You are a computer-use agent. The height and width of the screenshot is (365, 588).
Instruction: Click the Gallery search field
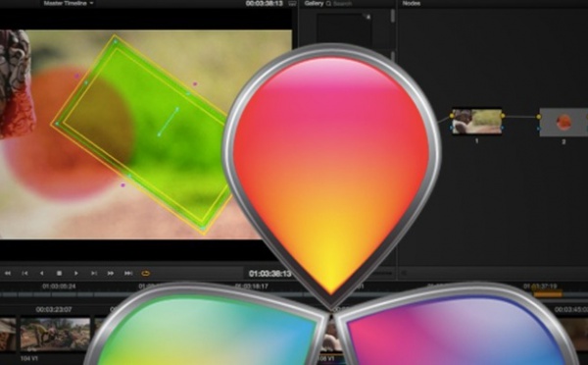339,4
